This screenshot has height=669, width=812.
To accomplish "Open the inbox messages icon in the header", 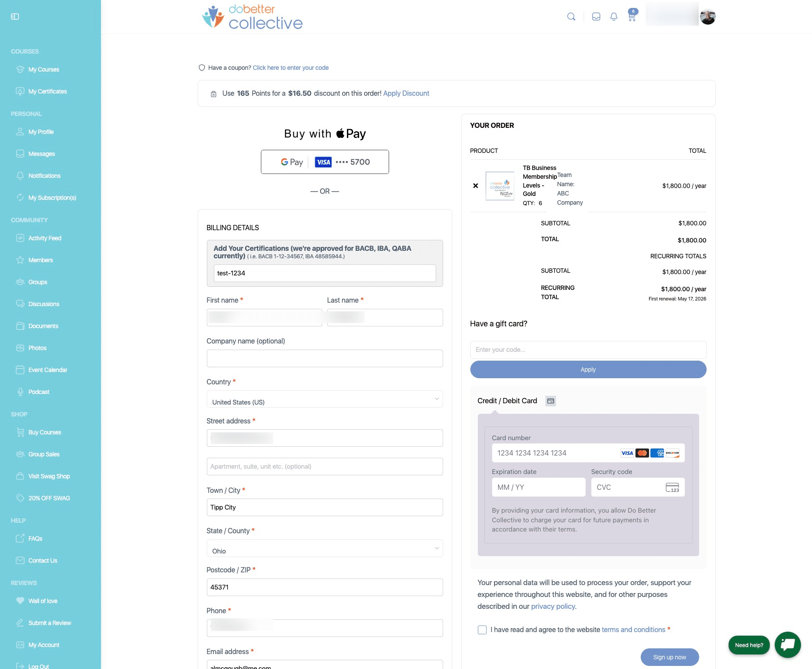I will point(596,16).
